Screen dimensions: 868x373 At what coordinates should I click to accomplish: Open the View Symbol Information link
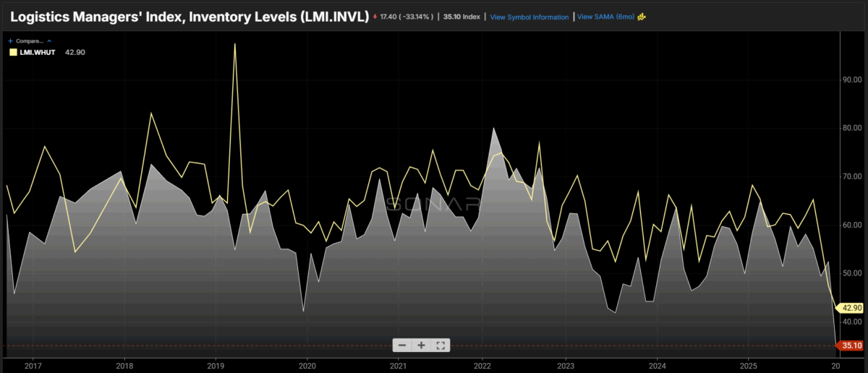coord(529,17)
